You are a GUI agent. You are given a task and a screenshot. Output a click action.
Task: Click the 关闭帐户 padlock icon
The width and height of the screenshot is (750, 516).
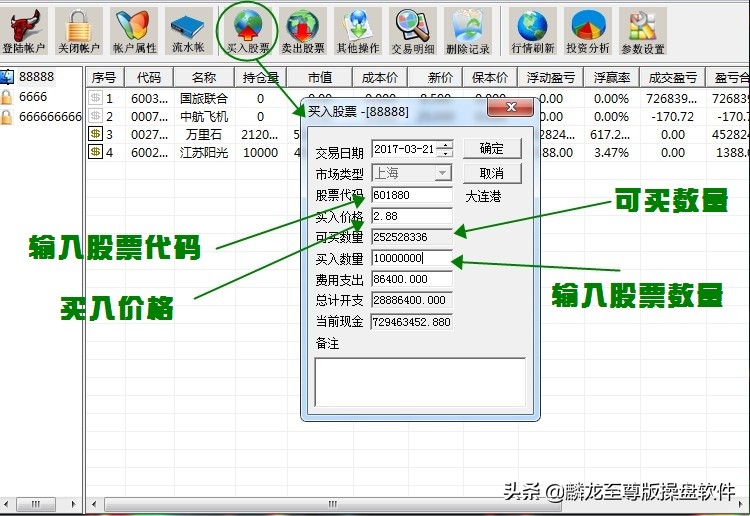pos(78,31)
